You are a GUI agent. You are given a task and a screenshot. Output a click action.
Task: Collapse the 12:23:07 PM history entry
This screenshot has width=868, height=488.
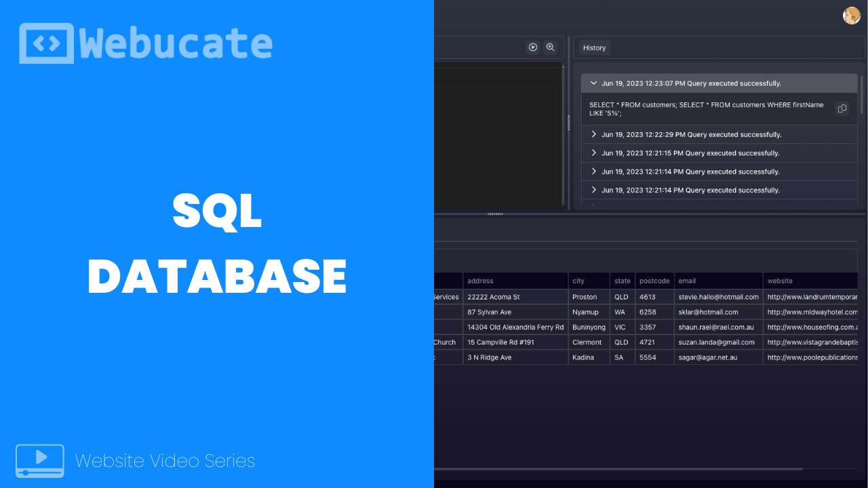tap(719, 83)
